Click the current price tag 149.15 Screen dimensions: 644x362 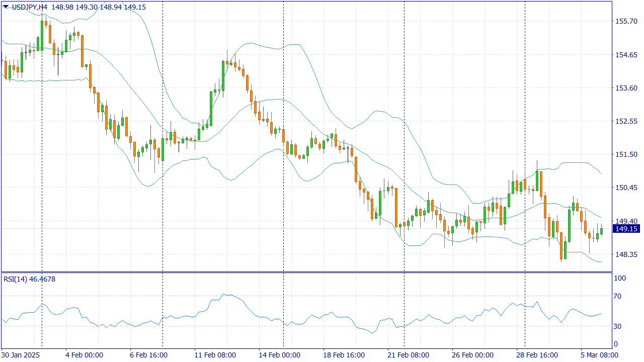point(626,229)
